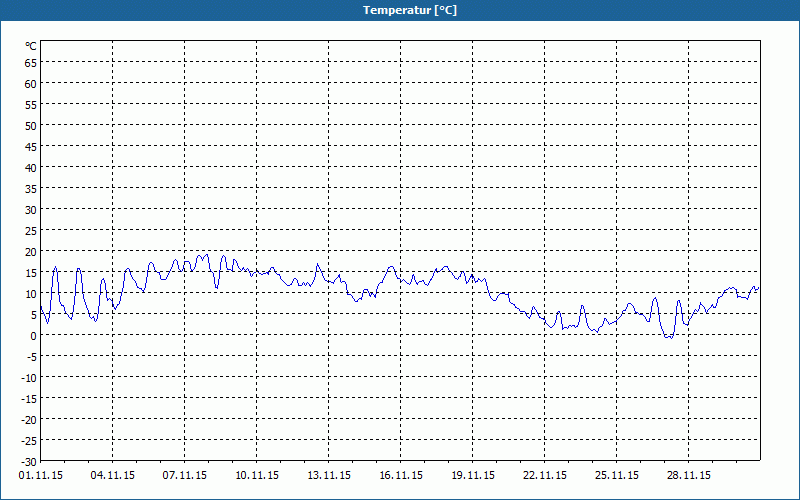Select the 35 y-axis label
Screen dimensions: 800x500
31,189
